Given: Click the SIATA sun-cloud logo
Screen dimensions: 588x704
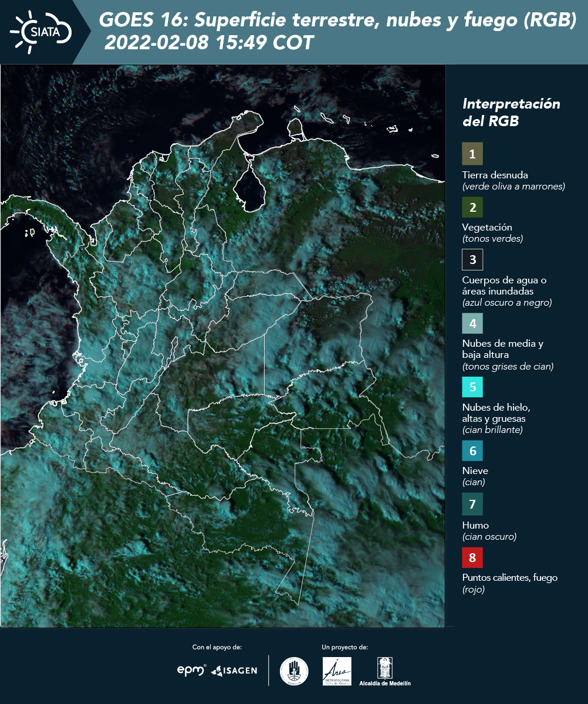Looking at the screenshot, I should click(x=42, y=31).
